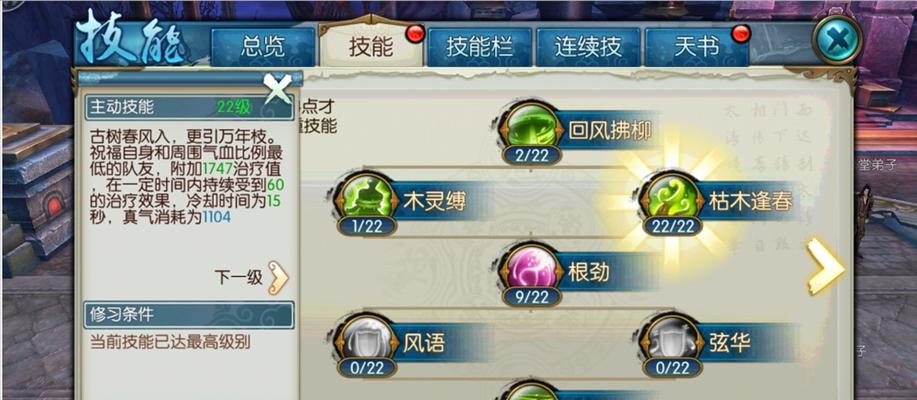917x400 pixels.
Task: Close the skills window with round X
Action: click(837, 40)
